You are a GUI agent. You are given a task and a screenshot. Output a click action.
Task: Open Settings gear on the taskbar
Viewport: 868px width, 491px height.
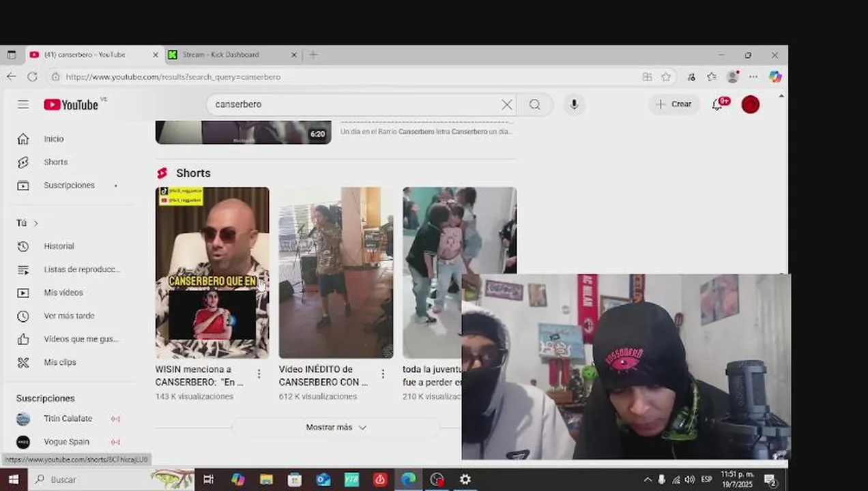tap(465, 479)
